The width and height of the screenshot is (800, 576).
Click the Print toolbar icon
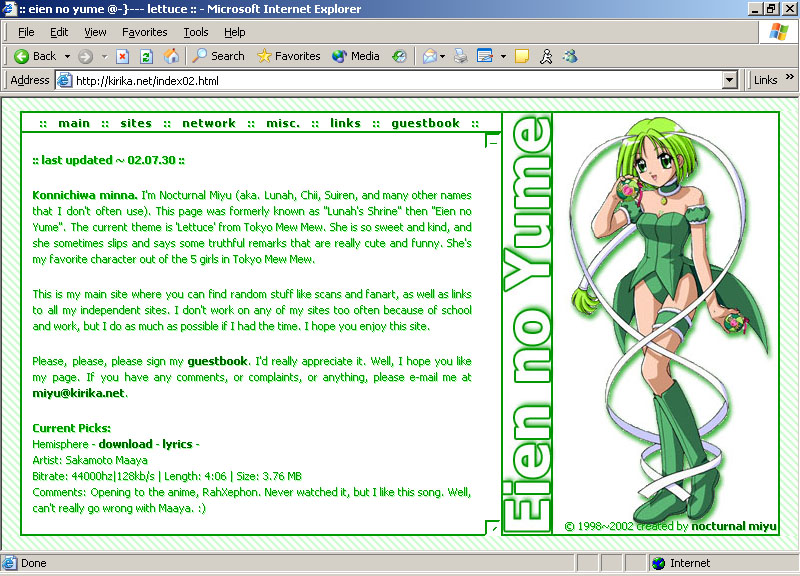tap(461, 56)
